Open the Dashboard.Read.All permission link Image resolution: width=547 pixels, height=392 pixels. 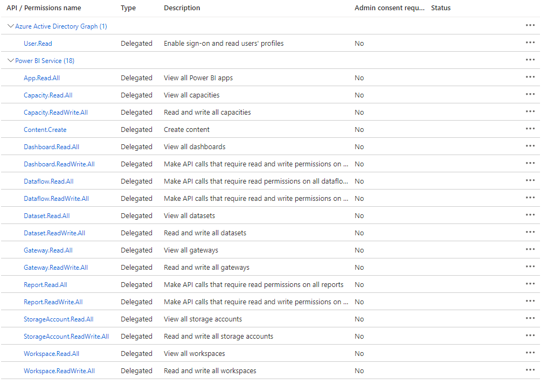click(x=51, y=147)
